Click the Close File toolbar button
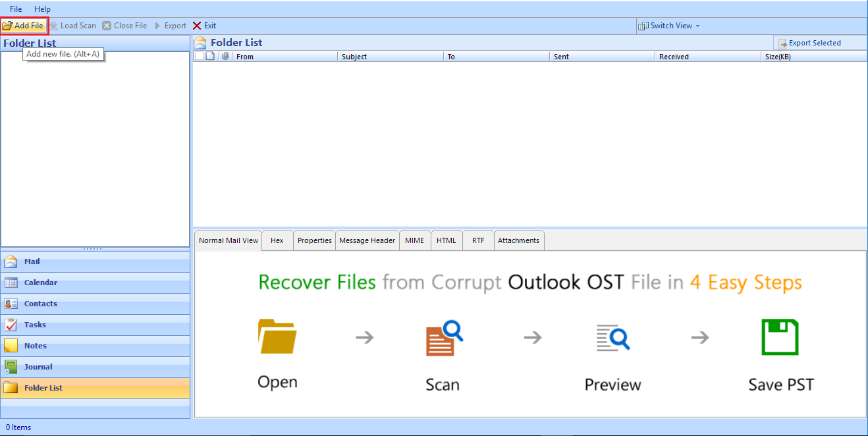868x436 pixels. pyautogui.click(x=125, y=26)
